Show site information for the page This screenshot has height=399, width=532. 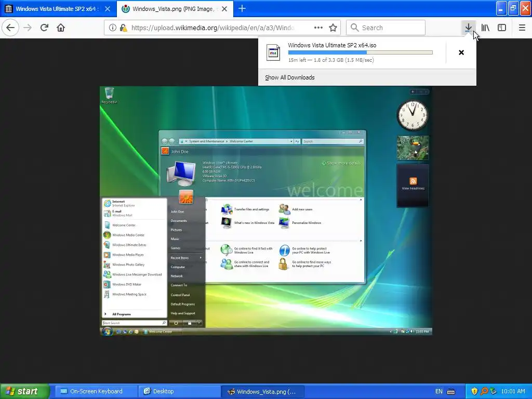(113, 28)
